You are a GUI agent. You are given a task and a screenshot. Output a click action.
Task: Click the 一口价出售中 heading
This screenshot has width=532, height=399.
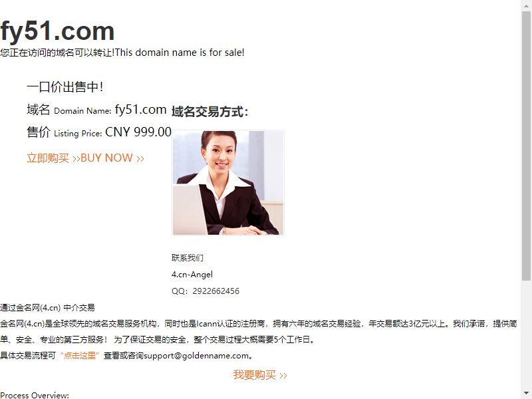click(x=65, y=87)
